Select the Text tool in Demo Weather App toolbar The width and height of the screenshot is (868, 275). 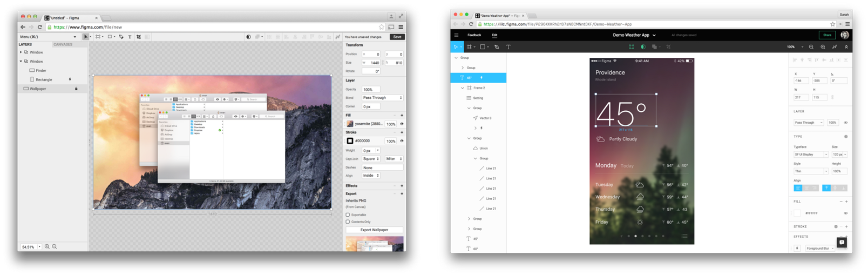508,47
